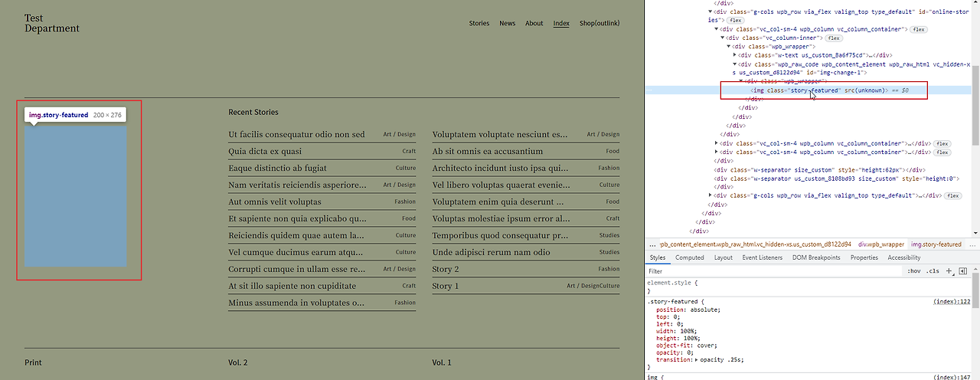Toggle the .cls class editor button
This screenshot has height=380, width=980.
pyautogui.click(x=933, y=271)
